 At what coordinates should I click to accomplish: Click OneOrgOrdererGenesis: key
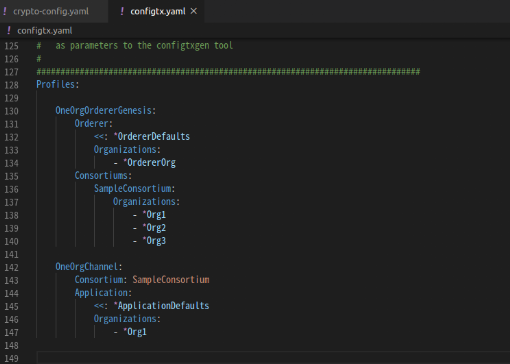(x=106, y=111)
